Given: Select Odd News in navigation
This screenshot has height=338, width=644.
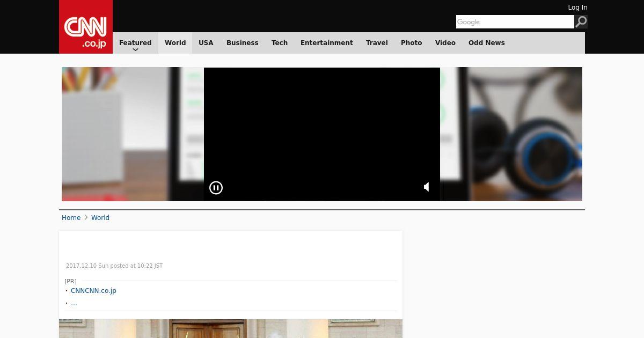Looking at the screenshot, I should point(487,43).
